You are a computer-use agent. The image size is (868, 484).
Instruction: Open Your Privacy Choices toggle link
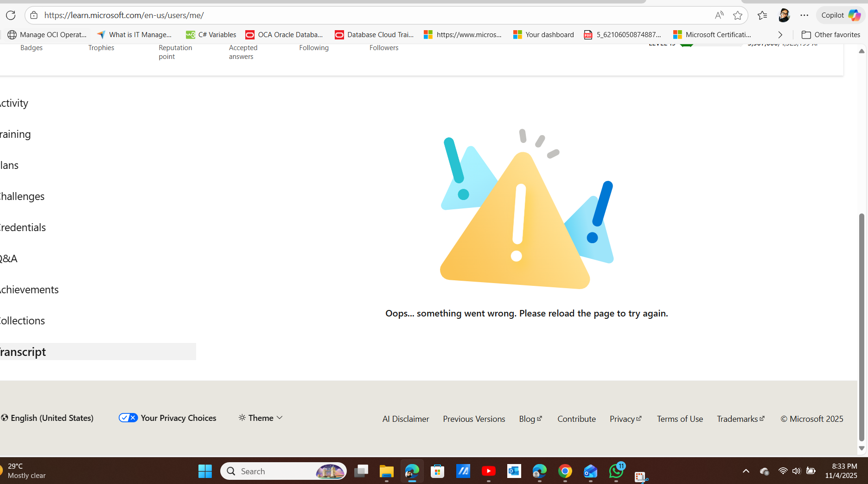[167, 418]
